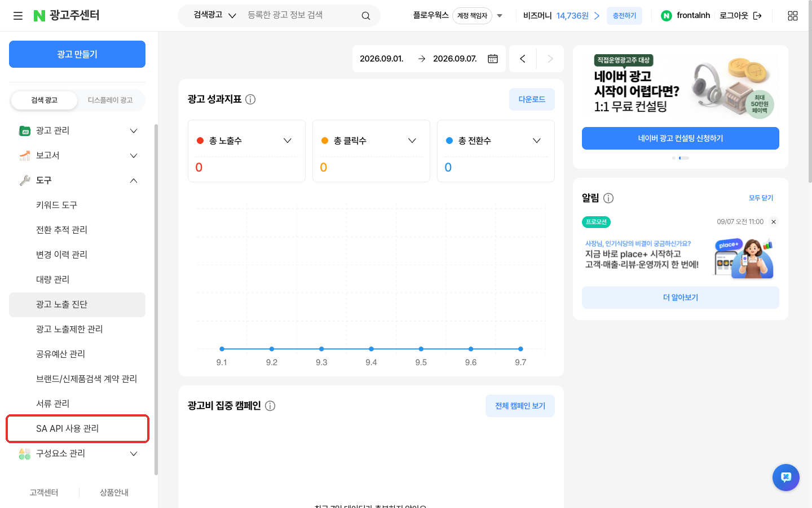Click the place+ promotion banner image
Screen dimensions: 812x508
(680, 257)
